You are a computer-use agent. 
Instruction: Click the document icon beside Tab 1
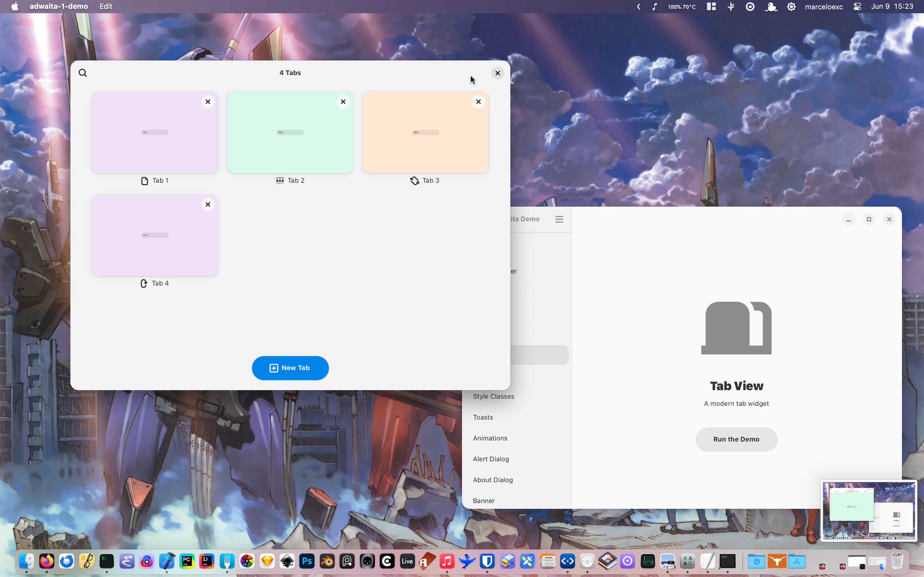click(144, 180)
